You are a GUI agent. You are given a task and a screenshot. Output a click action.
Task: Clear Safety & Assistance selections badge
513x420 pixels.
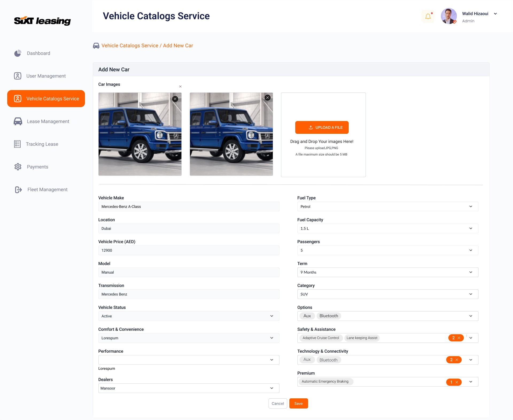(x=459, y=338)
